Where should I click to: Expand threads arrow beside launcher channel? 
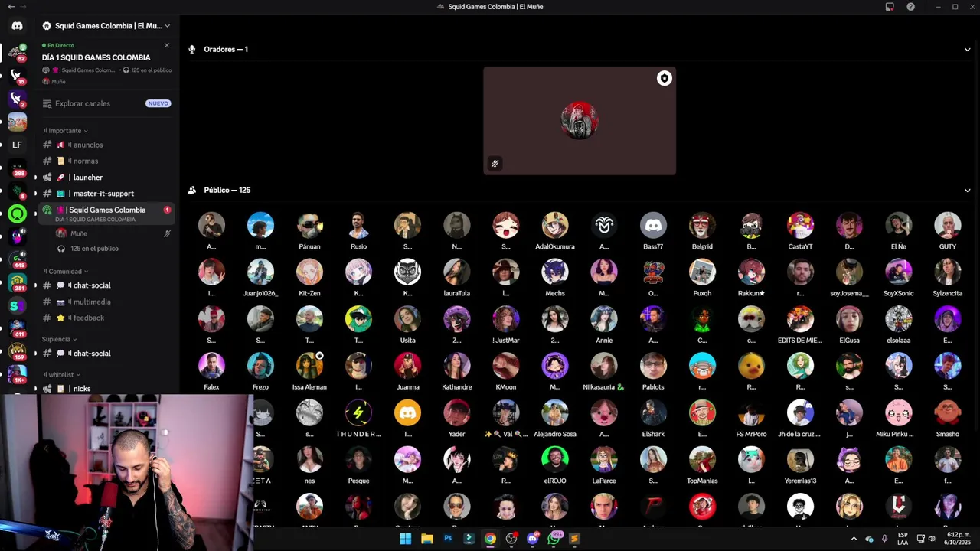tap(35, 178)
